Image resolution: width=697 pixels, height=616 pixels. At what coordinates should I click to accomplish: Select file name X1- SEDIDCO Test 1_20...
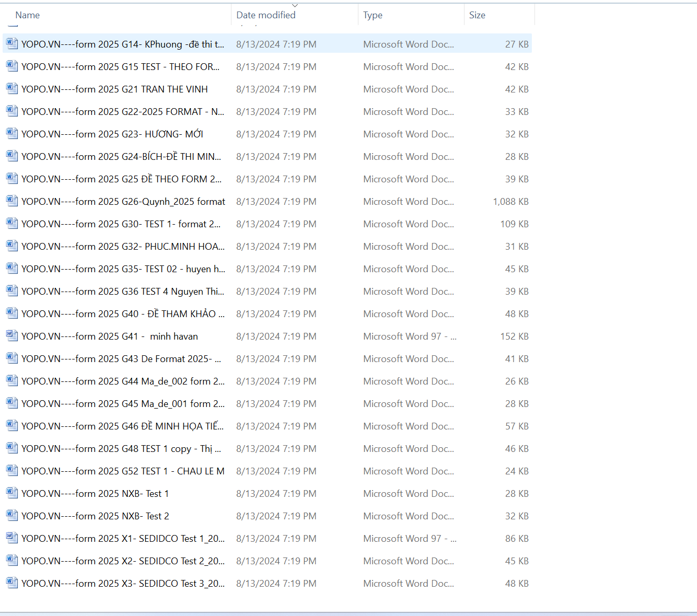(123, 539)
